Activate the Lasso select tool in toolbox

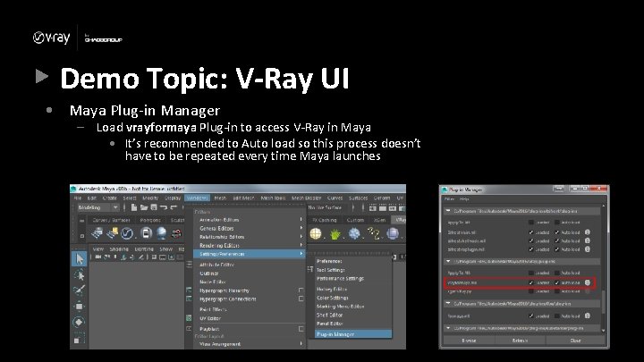coord(80,274)
